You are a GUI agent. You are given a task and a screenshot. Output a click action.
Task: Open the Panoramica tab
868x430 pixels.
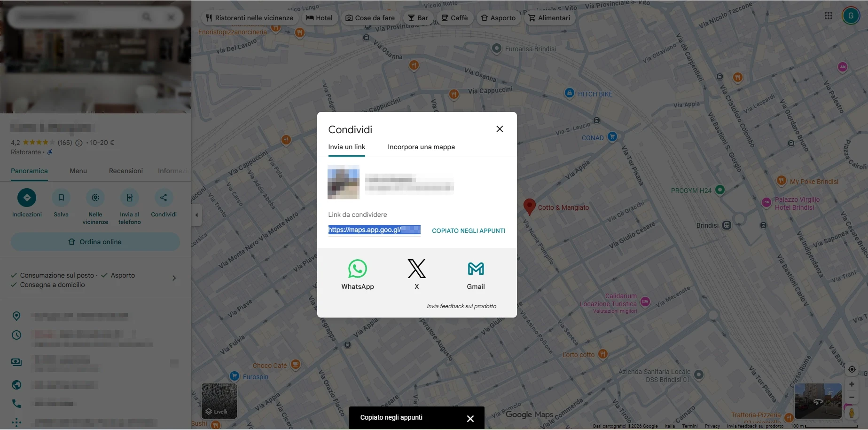point(29,171)
